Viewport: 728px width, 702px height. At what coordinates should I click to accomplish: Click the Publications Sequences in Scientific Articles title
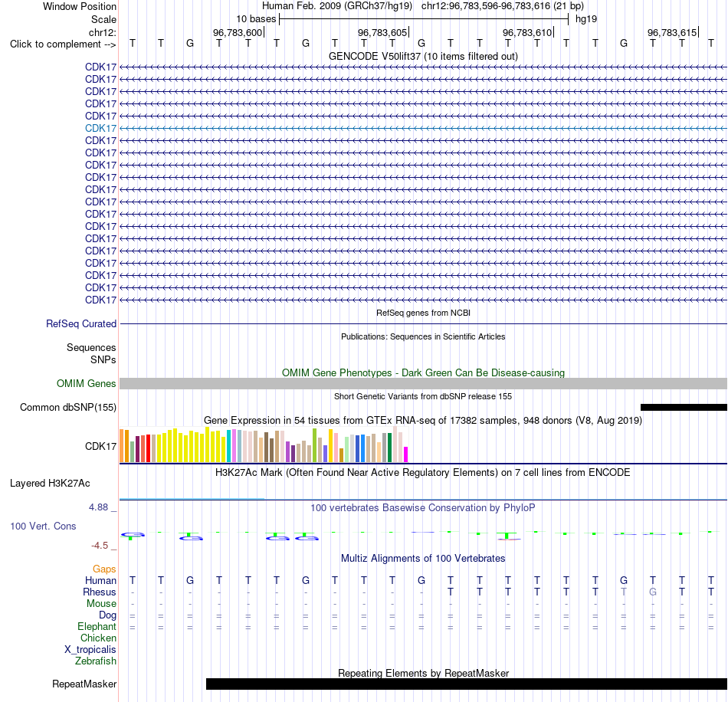423,336
